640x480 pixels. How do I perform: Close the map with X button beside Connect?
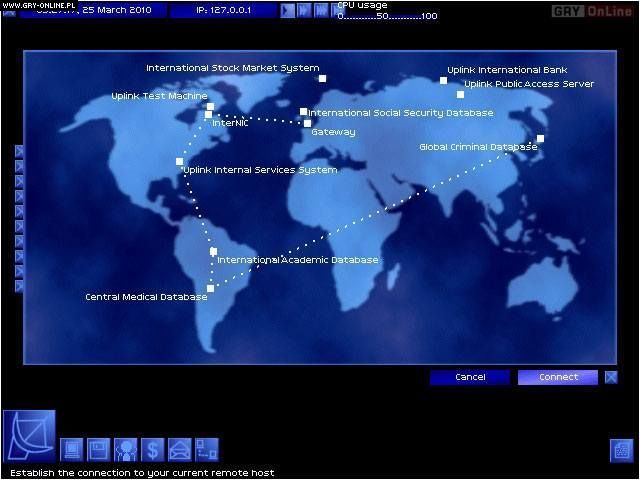(x=611, y=377)
